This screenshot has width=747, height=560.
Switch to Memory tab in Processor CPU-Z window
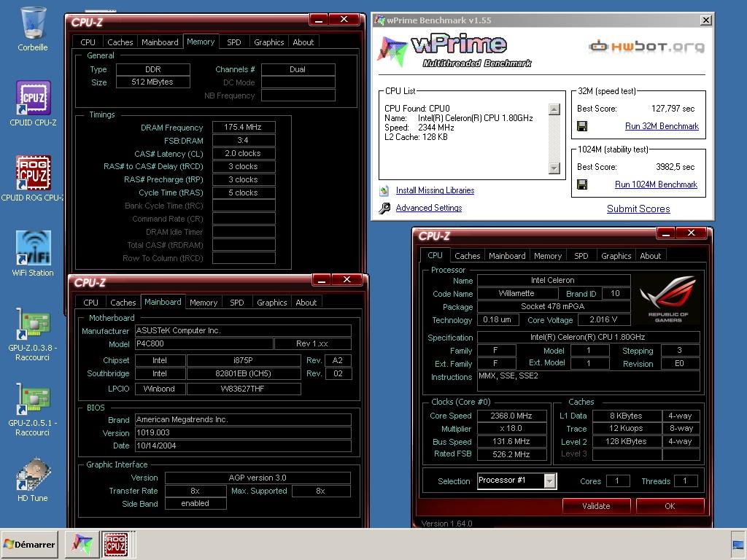(548, 256)
